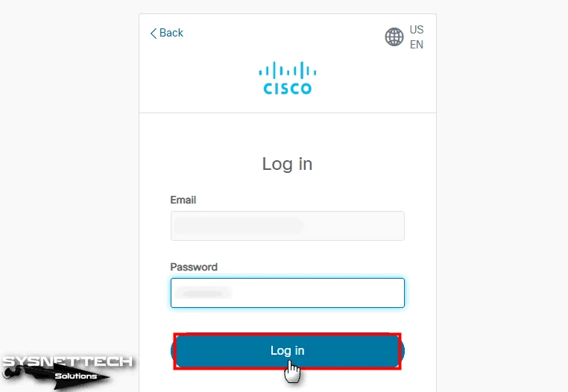Select the EN language label

point(417,45)
